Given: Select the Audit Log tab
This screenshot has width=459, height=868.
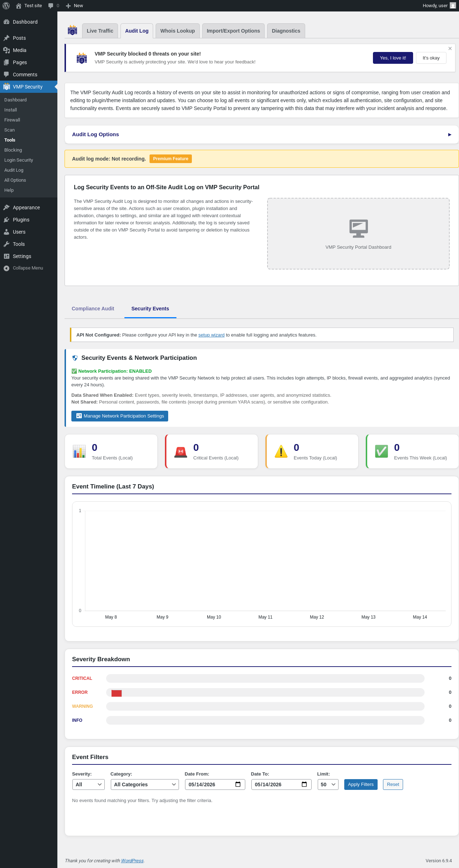Looking at the screenshot, I should (x=137, y=31).
